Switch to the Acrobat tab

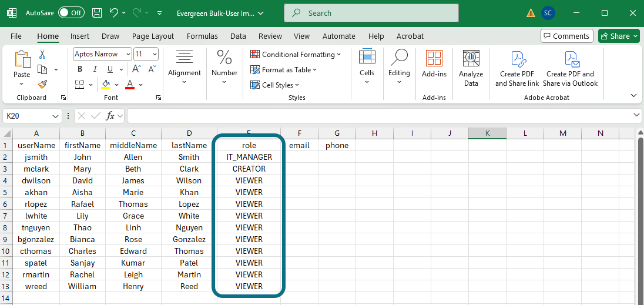[x=410, y=36]
